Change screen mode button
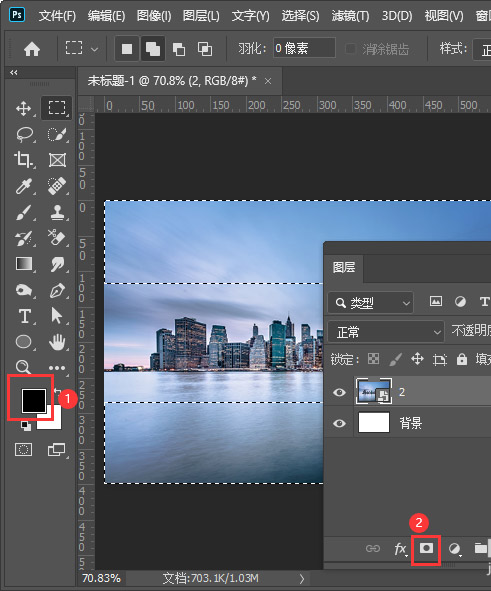Screen dimensions: 491x591 (x=57, y=450)
